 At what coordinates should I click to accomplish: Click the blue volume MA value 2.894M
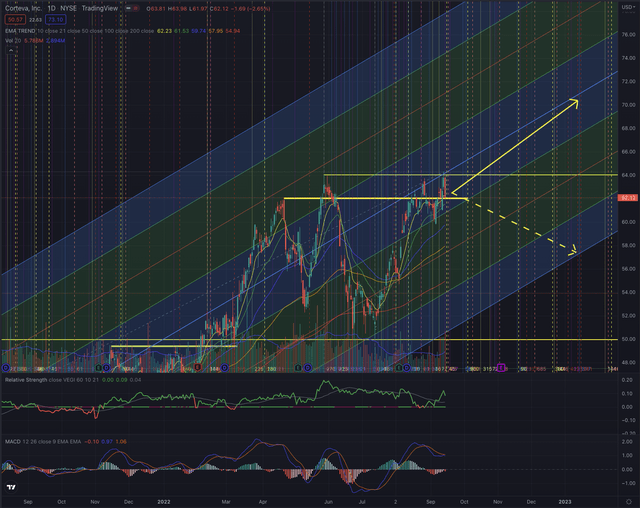(56, 41)
